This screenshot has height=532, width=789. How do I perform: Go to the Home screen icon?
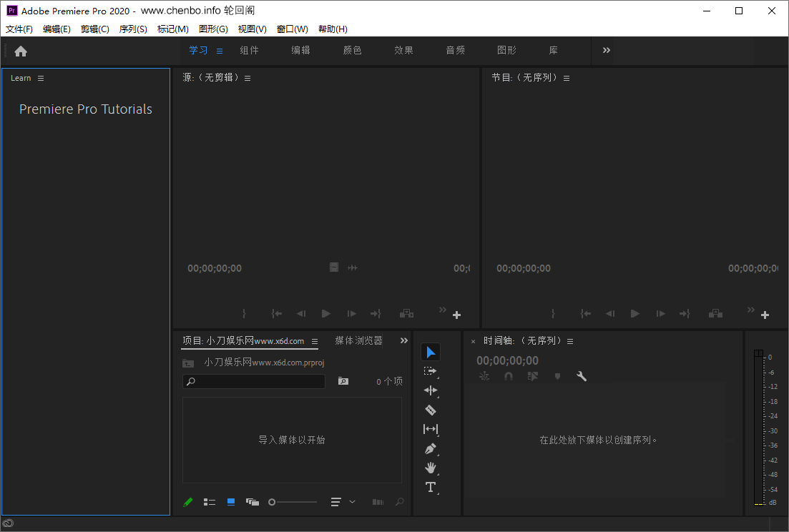pyautogui.click(x=21, y=51)
